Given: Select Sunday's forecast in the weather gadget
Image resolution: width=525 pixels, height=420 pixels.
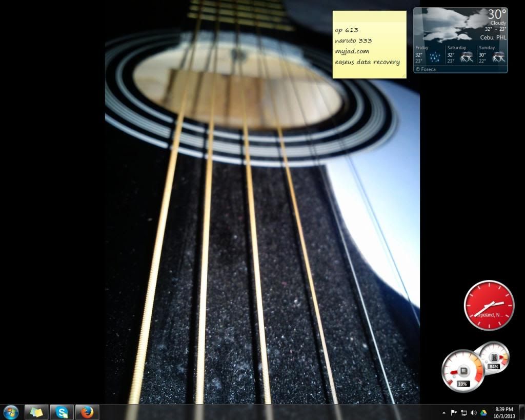Looking at the screenshot, I should 491,54.
